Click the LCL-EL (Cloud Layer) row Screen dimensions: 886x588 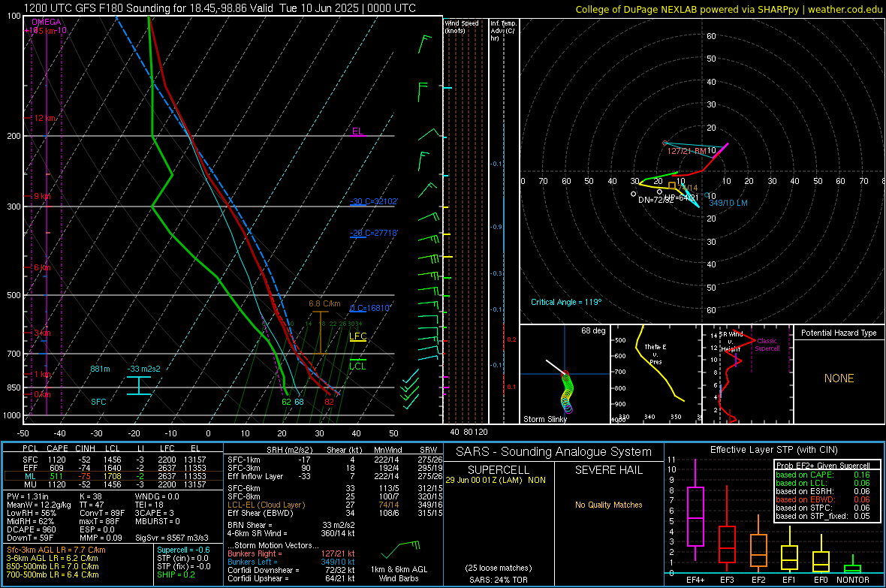pyautogui.click(x=335, y=505)
